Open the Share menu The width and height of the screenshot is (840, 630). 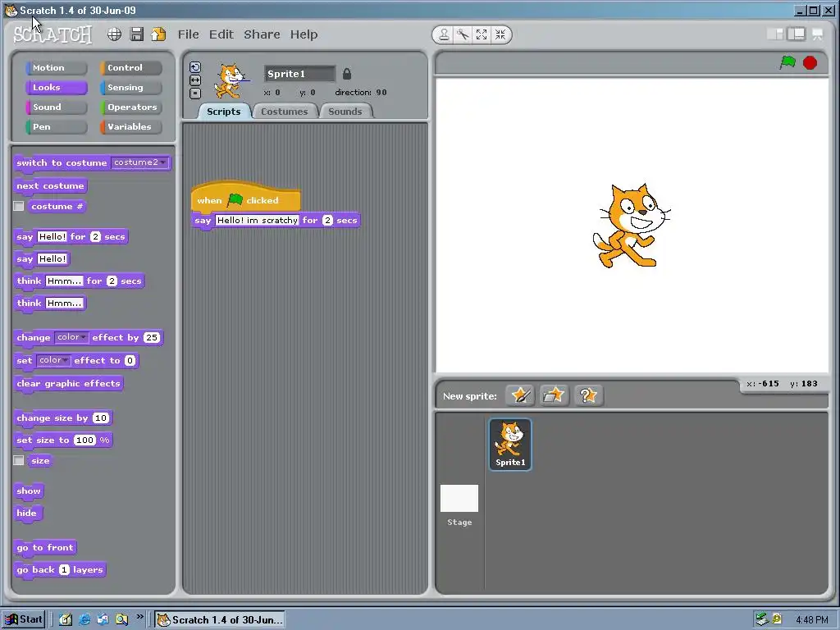tap(262, 34)
